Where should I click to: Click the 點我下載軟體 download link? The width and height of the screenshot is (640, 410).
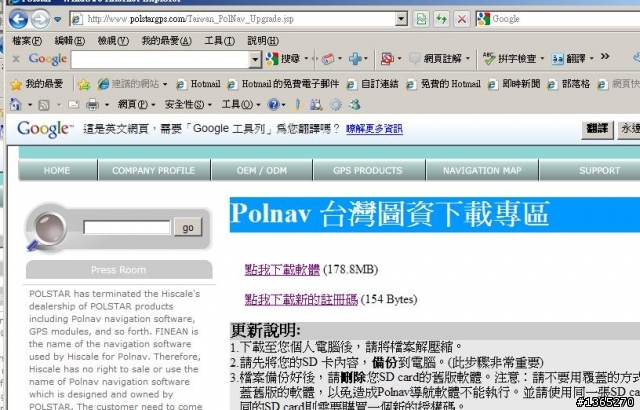[x=282, y=270]
